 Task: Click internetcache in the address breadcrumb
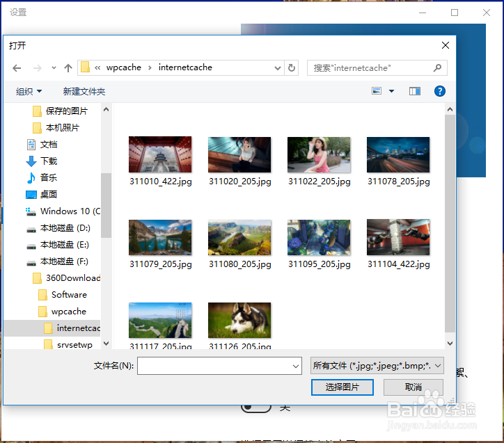pos(185,67)
